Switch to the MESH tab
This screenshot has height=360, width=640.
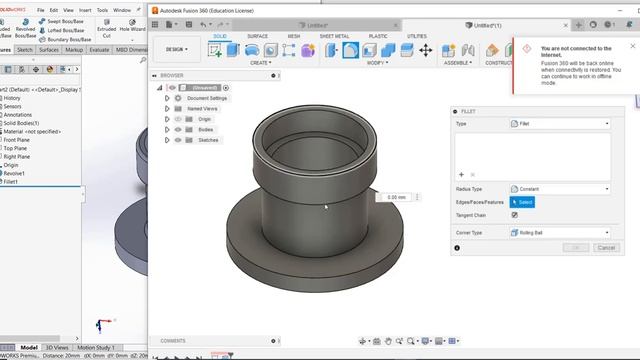tap(293, 36)
